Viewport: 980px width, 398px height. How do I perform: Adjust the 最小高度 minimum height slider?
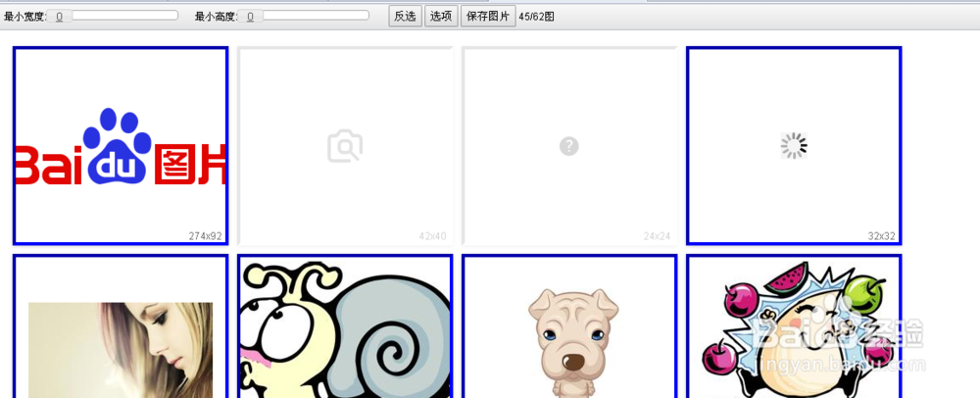tap(304, 17)
